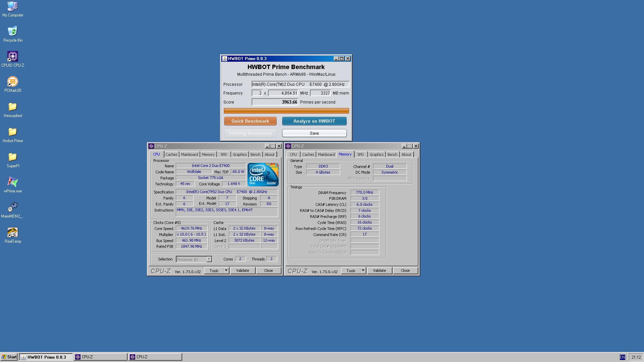Click the left CPU-Z window title icon

pos(151,146)
